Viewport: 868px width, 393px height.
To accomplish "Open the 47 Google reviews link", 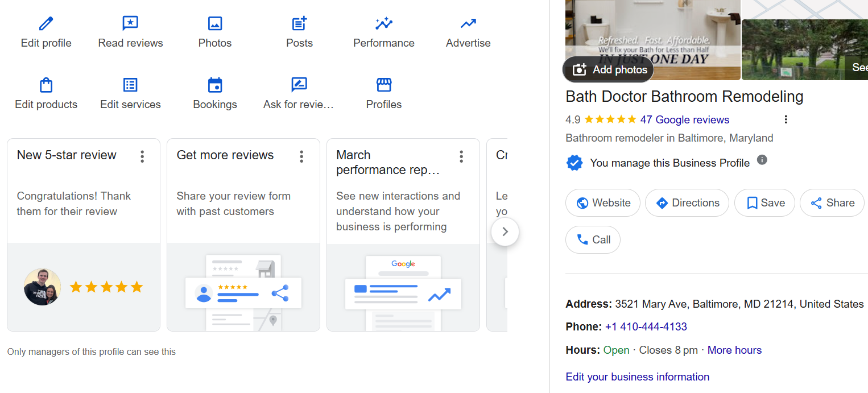I will point(684,119).
